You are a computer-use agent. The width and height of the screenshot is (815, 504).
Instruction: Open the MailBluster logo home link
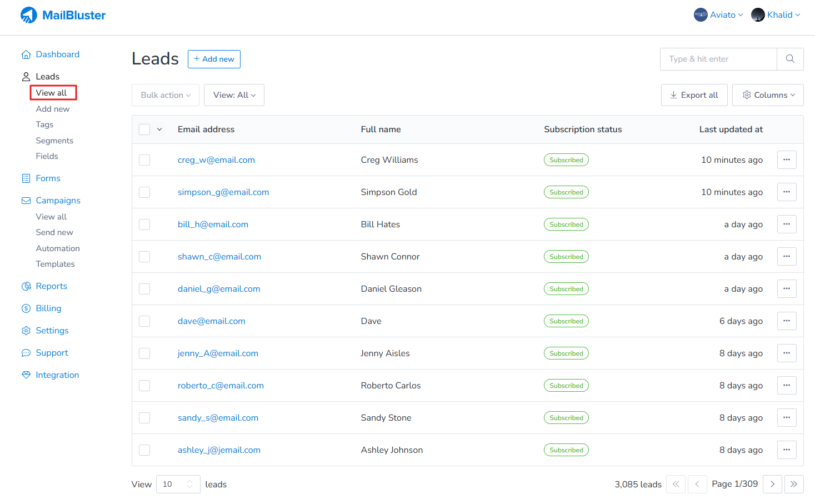63,15
